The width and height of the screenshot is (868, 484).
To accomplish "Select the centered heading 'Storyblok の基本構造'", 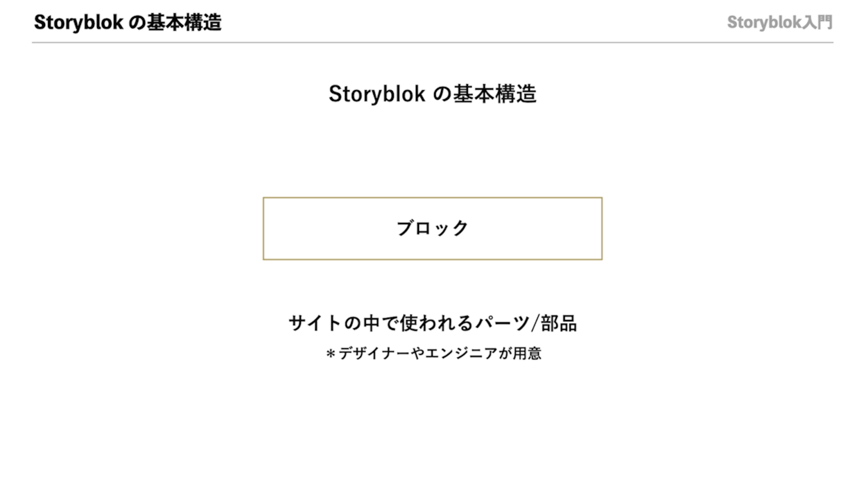I will [x=433, y=94].
